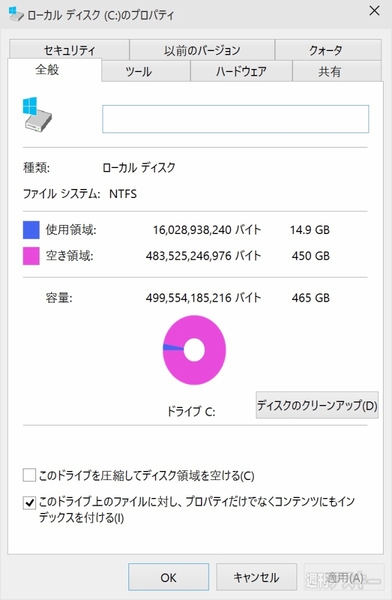Click the 14.9 GB used size
Viewport: 392px width, 600px height.
(x=310, y=230)
